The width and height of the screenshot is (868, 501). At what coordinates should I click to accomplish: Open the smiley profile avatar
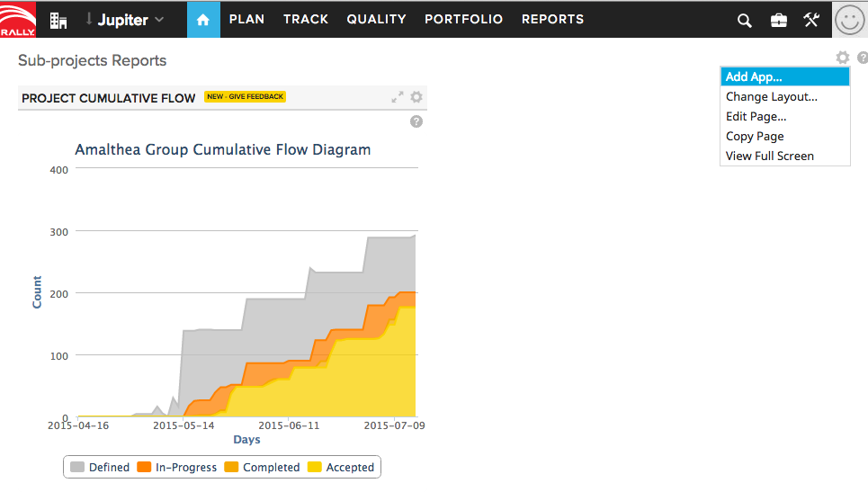coord(850,19)
